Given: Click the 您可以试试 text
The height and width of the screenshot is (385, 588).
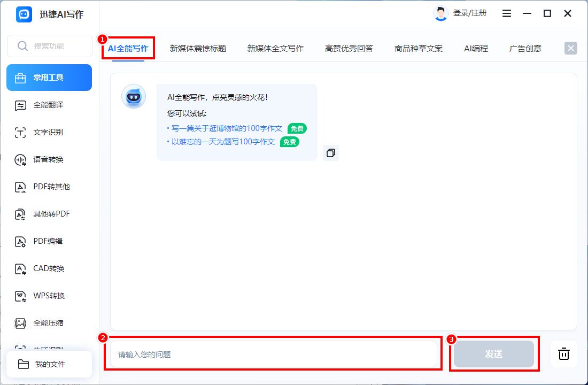Looking at the screenshot, I should tap(187, 113).
